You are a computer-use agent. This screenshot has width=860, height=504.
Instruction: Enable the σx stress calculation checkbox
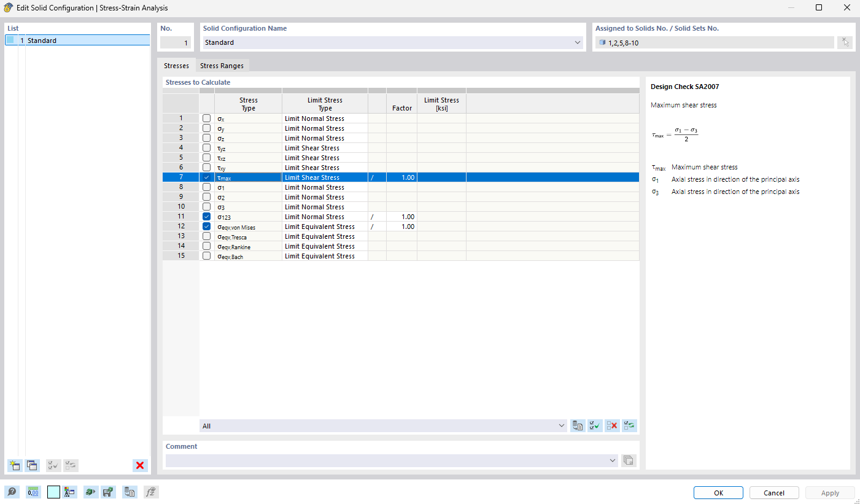[206, 118]
